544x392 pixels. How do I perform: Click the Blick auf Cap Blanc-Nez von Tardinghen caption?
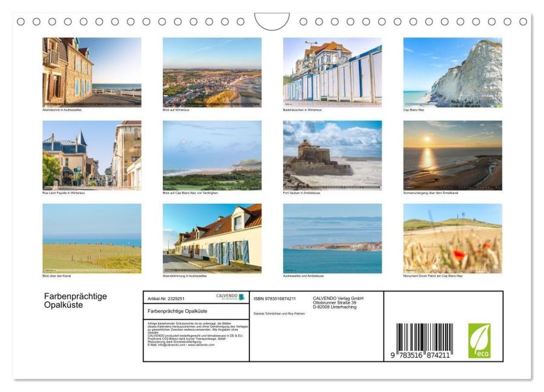(190, 193)
